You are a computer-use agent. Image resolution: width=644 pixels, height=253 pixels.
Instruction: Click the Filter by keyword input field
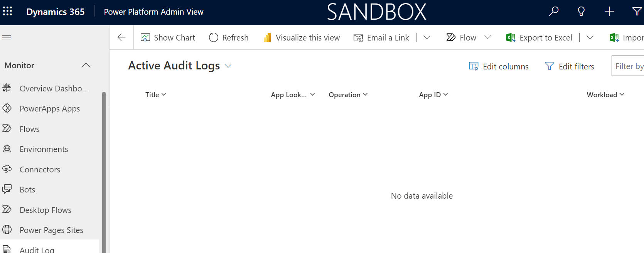coord(629,66)
